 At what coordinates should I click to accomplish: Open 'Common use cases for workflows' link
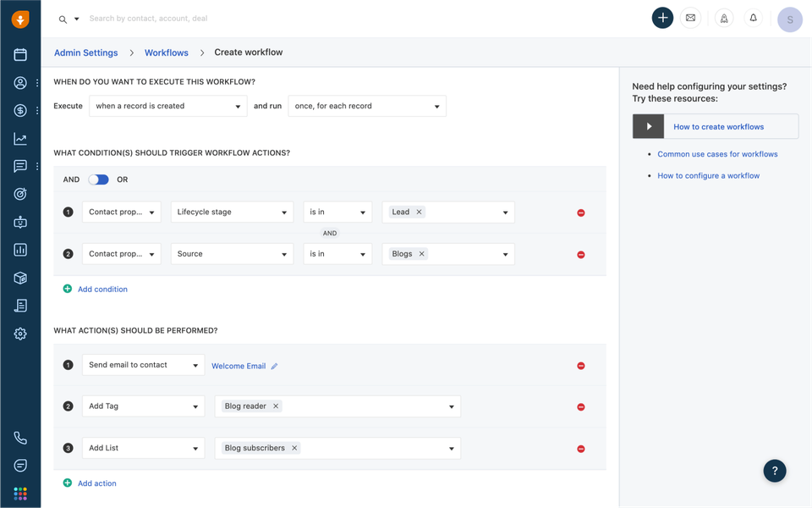point(717,154)
